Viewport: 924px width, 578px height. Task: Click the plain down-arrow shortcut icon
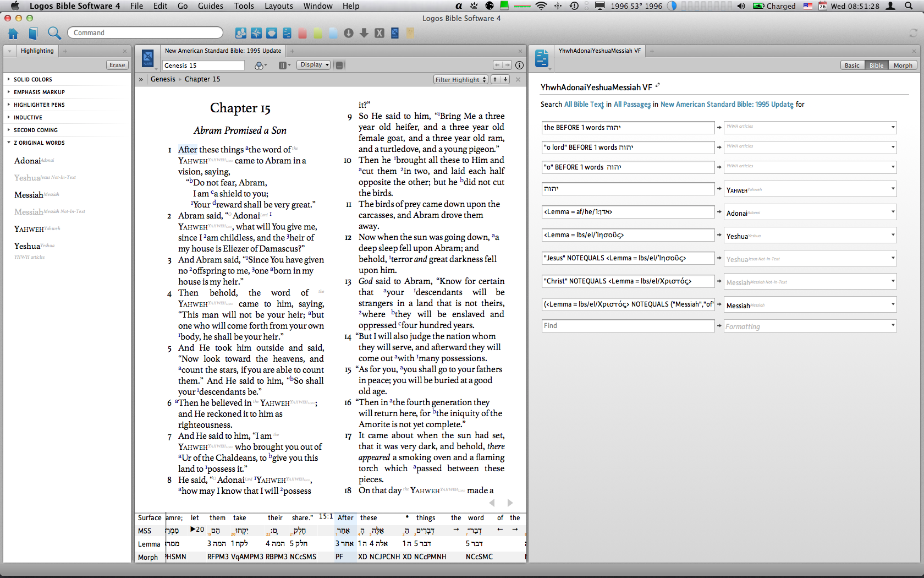pos(364,33)
